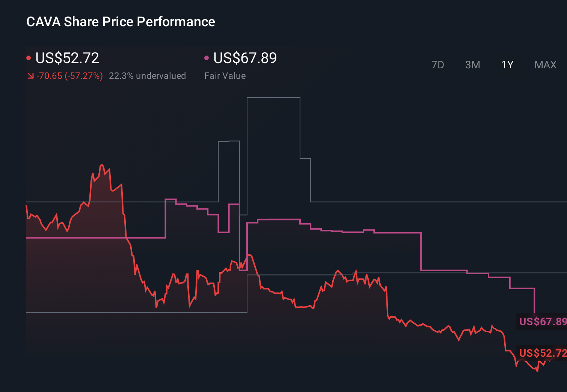567x392 pixels.
Task: Click the CAVA Share Price Performance title
Action: click(121, 21)
